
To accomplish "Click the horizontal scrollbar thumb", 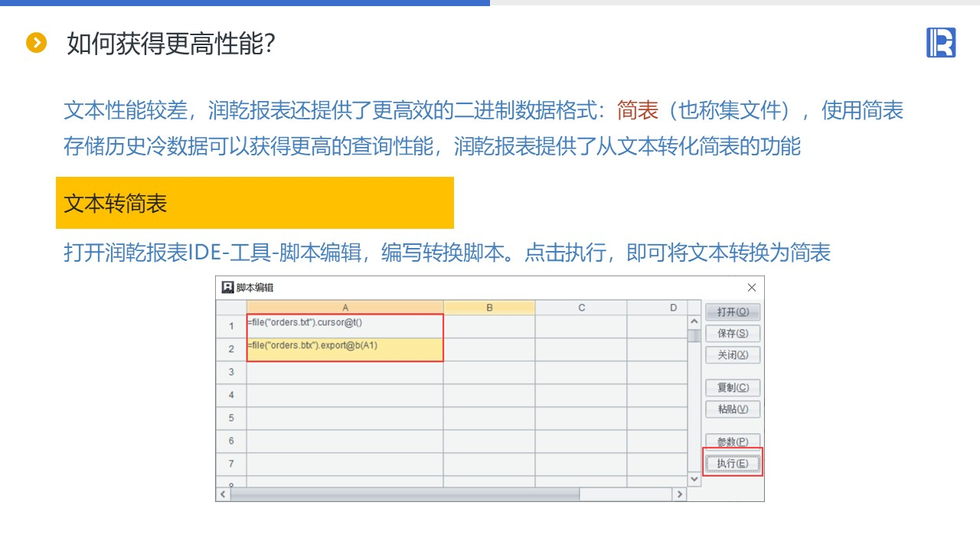I will coord(404,494).
